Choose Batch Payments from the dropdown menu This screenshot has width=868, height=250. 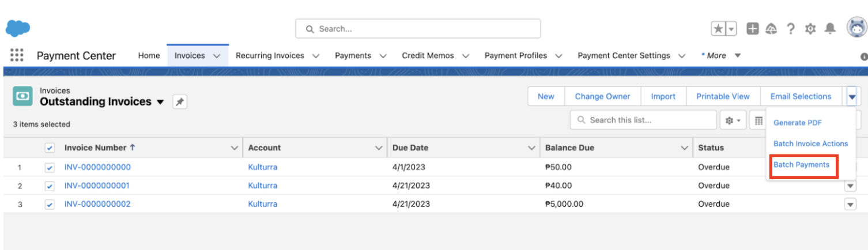pos(801,165)
